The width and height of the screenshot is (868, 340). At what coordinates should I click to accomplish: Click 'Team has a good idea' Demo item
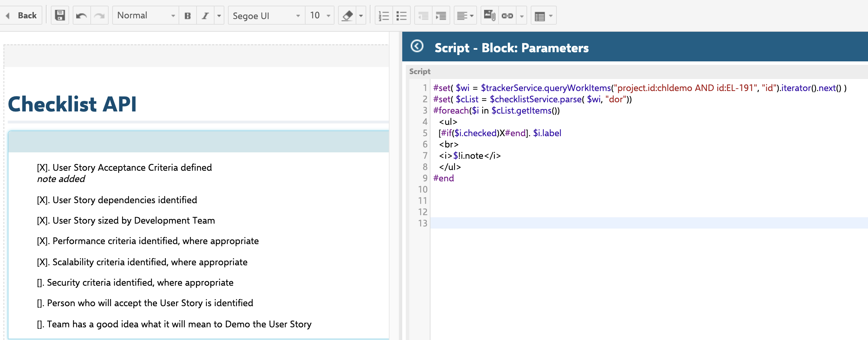(174, 324)
